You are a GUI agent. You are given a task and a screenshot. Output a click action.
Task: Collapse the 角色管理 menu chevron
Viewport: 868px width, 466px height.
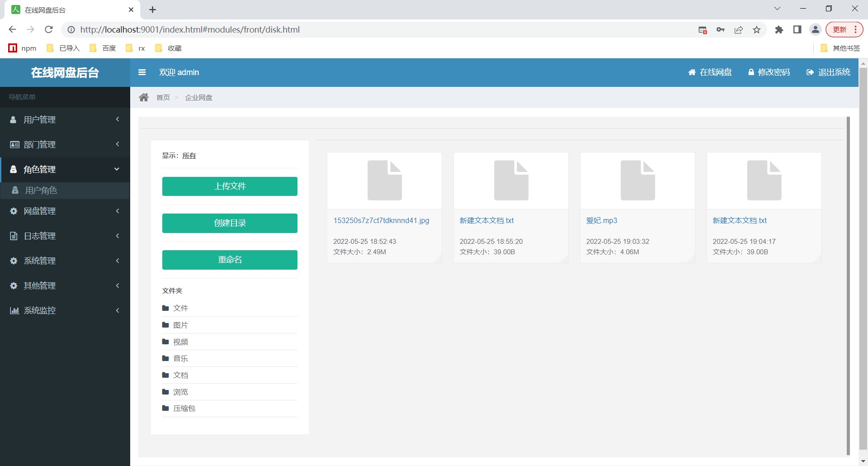click(x=117, y=169)
